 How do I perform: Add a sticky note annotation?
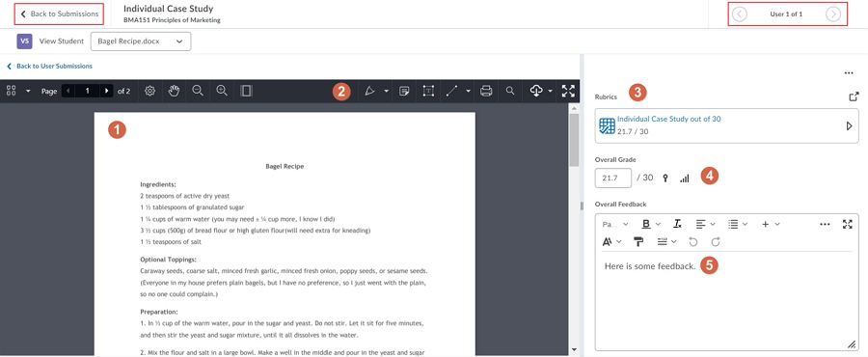coord(404,92)
